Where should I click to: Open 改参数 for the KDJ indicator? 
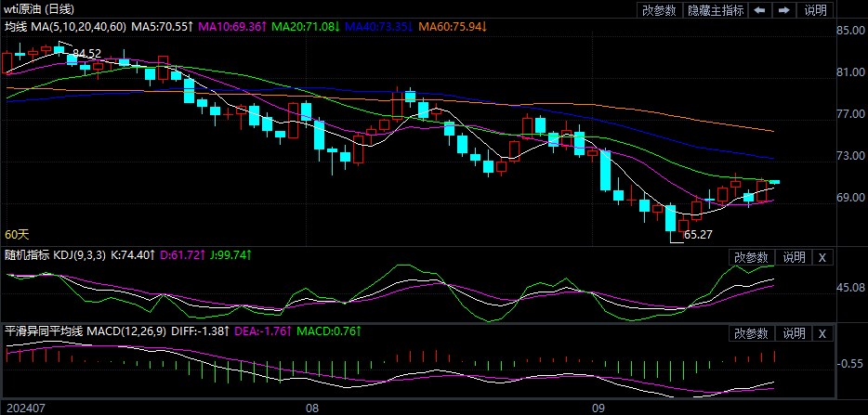point(751,257)
